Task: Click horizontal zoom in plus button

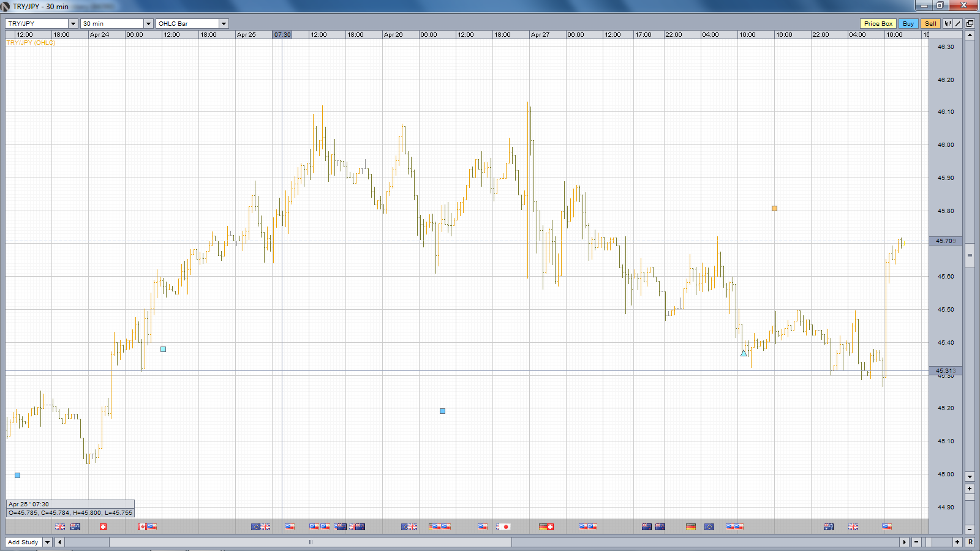Action: click(x=957, y=542)
